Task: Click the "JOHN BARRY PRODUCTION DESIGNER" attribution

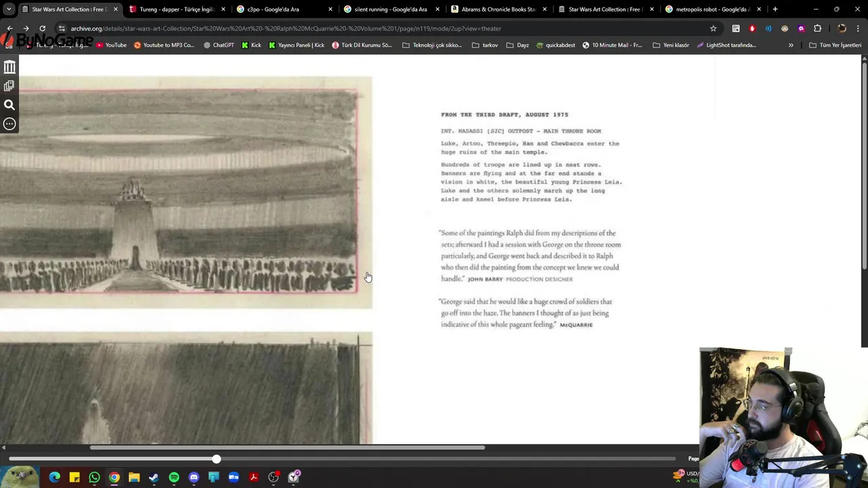Action: point(520,279)
